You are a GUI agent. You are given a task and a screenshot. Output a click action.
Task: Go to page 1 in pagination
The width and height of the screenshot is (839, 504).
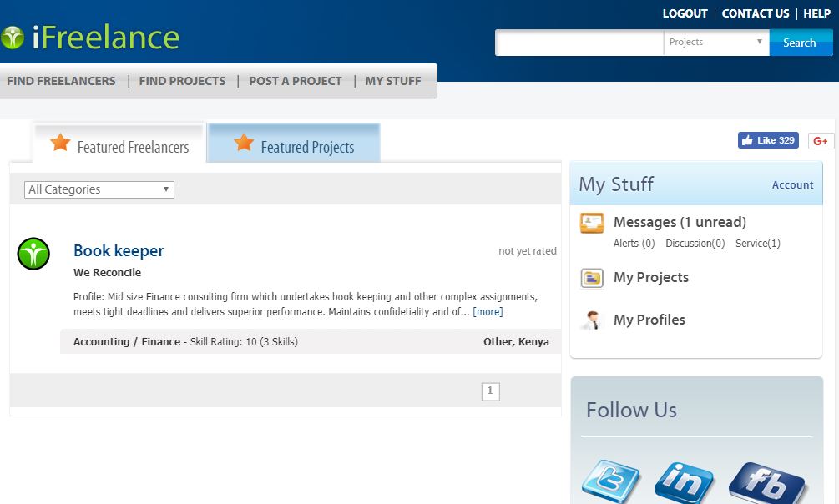[x=490, y=391]
